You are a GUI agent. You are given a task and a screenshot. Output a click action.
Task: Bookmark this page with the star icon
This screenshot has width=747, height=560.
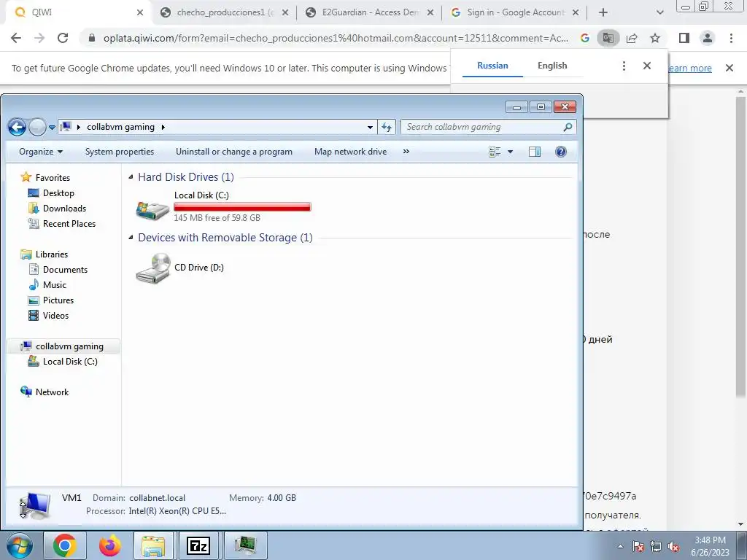(x=655, y=38)
